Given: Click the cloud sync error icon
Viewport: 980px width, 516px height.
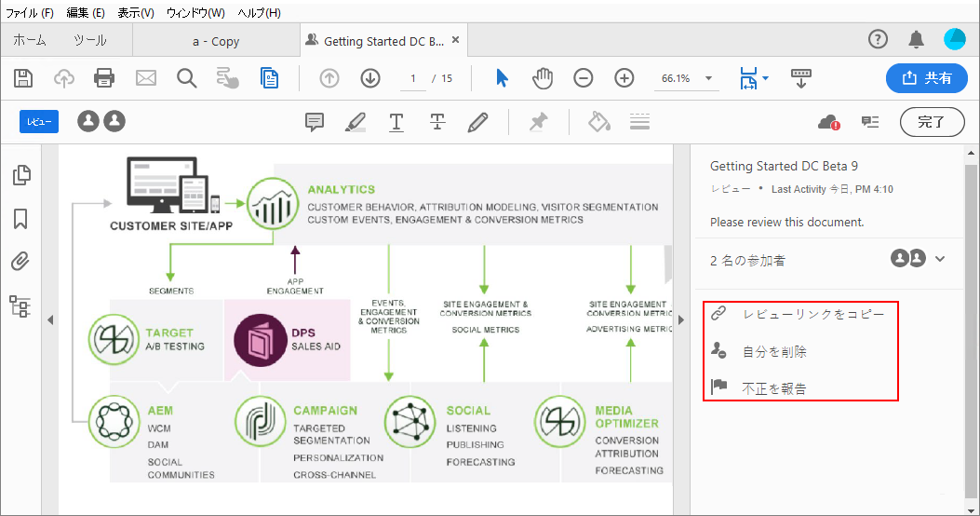Looking at the screenshot, I should pos(828,122).
